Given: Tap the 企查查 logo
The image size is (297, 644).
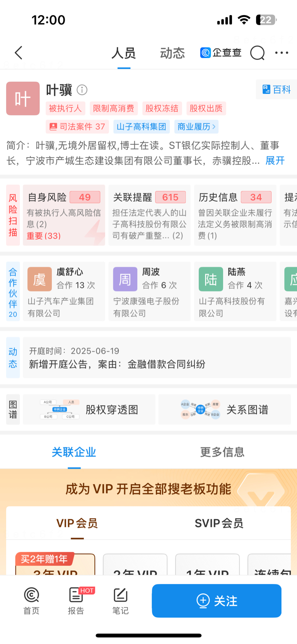Looking at the screenshot, I should click(220, 53).
